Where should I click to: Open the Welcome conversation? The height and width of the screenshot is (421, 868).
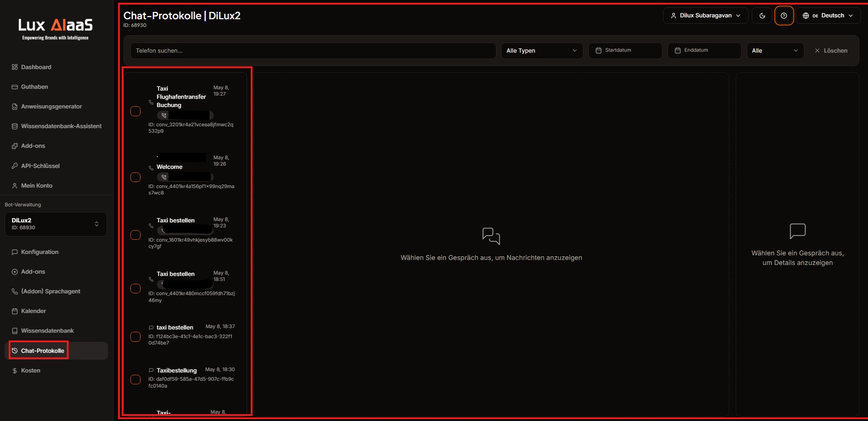(x=169, y=167)
